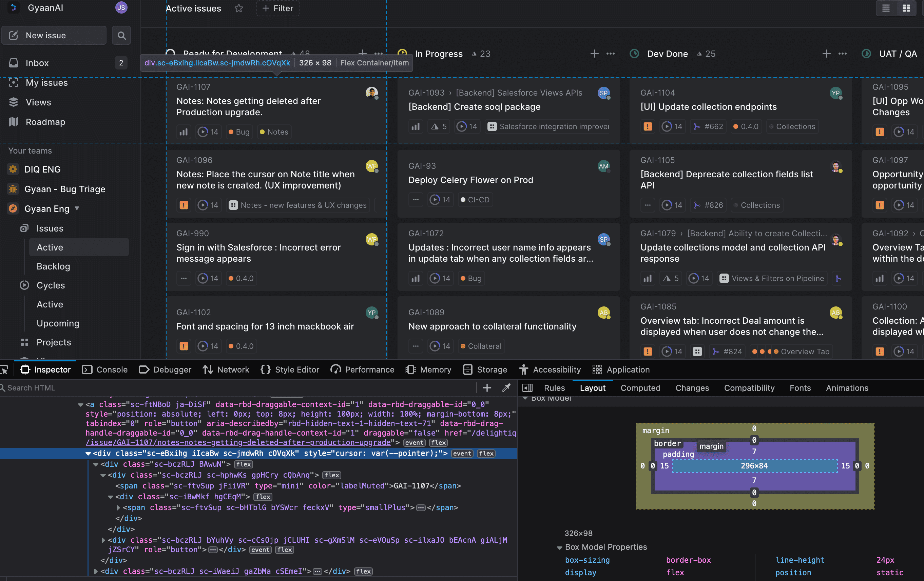
Task: Open Dev Done column three-dot menu
Action: tap(842, 54)
